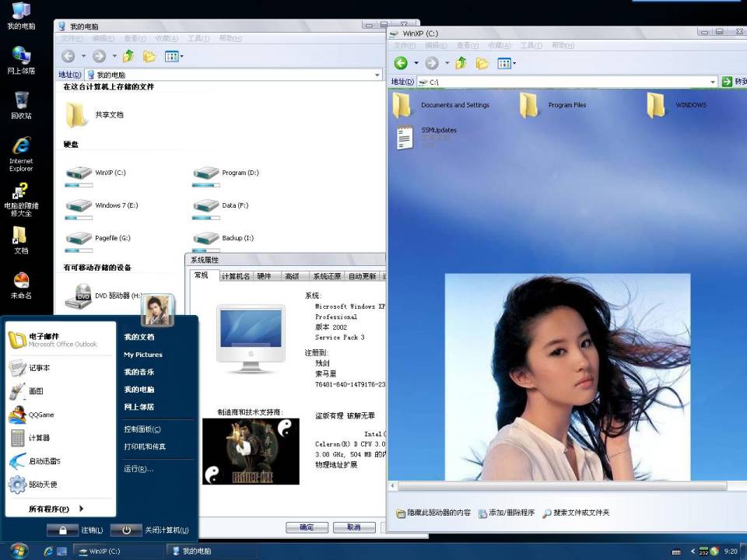The image size is (747, 560).
Task: Open the WinXP (C:) drive
Action: [x=96, y=177]
